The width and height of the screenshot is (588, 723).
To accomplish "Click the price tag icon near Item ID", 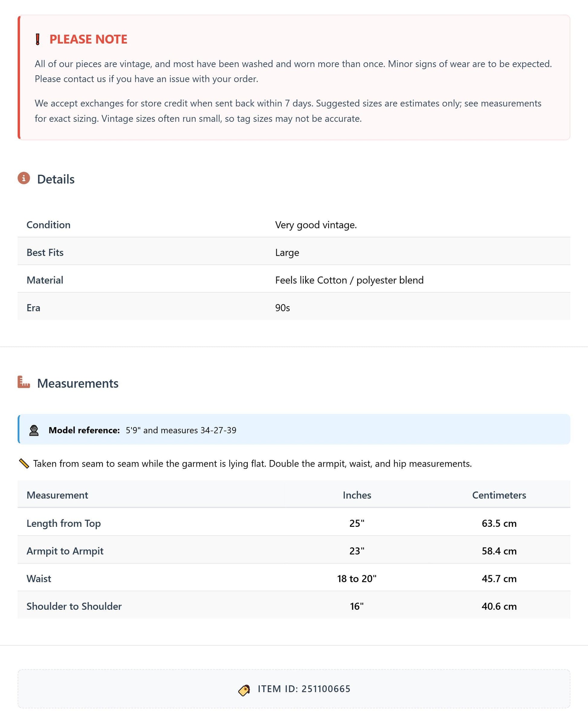I will [244, 690].
